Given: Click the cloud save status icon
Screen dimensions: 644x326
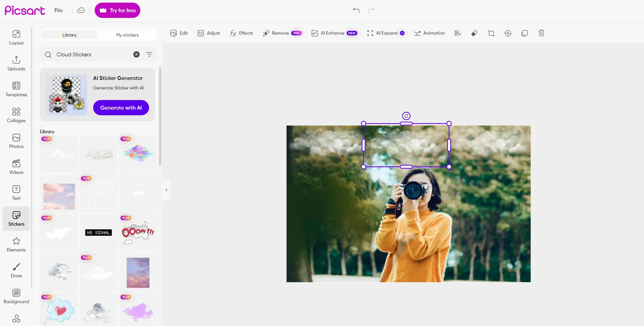Looking at the screenshot, I should pos(81,10).
